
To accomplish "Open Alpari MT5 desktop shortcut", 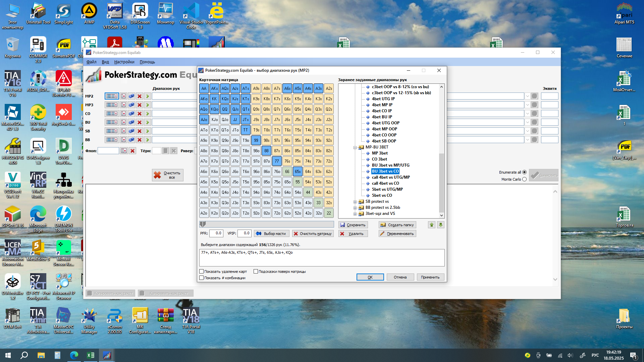I will coord(624,14).
